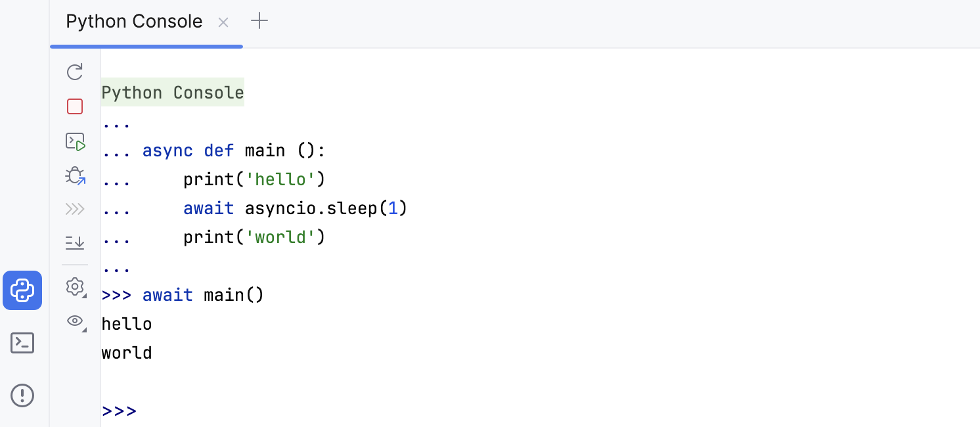The height and width of the screenshot is (427, 980).
Task: Toggle soft wrap via the eye icon
Action: 74,321
